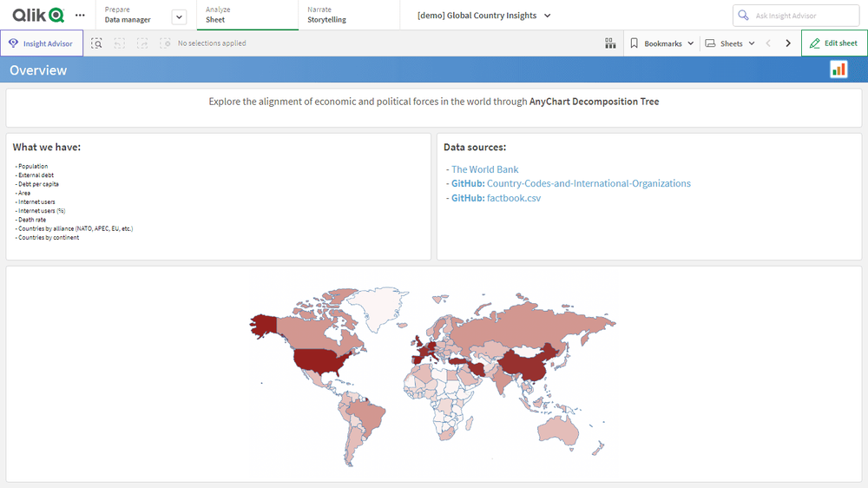The image size is (868, 488).
Task: Expand the app title Global Country Insights
Action: click(x=483, y=16)
